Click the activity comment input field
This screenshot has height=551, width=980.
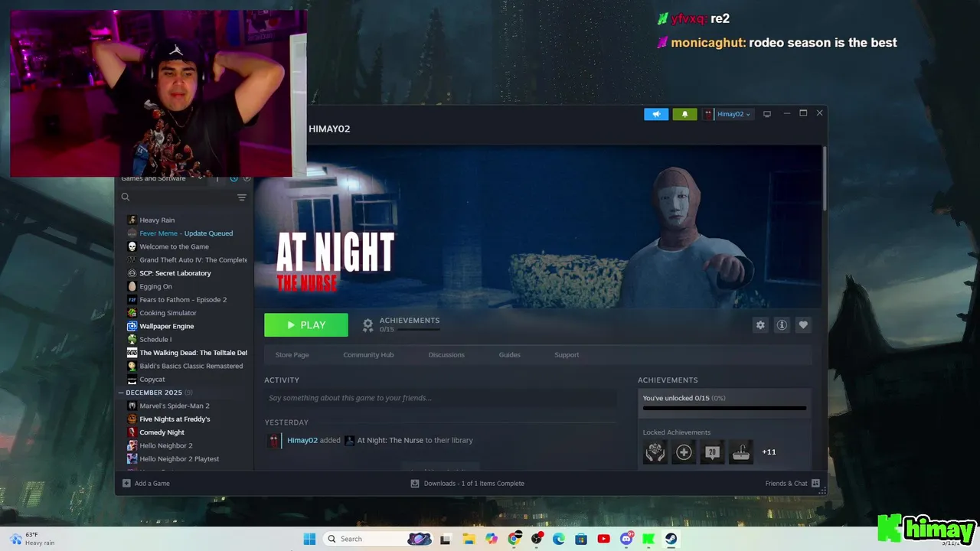(x=440, y=398)
